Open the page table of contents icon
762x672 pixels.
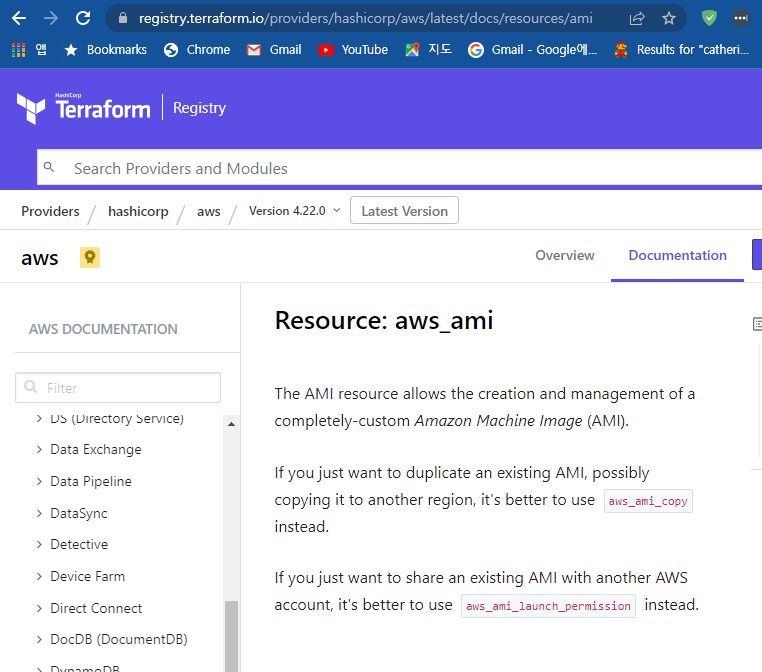pos(757,324)
